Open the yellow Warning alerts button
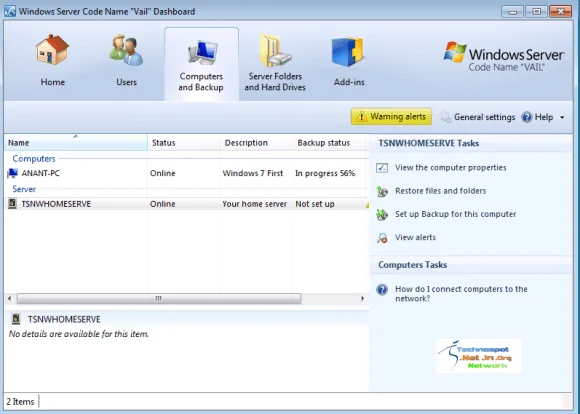 (x=391, y=117)
